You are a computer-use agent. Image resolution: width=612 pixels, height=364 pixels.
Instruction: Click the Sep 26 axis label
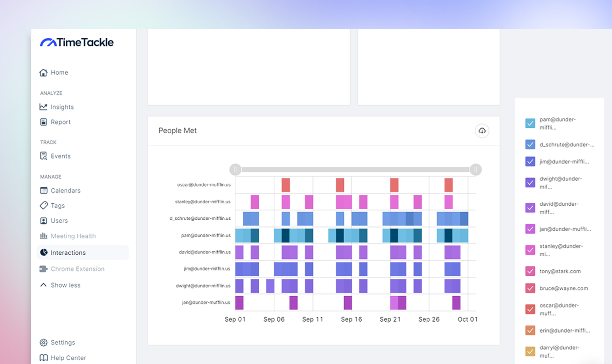point(429,319)
